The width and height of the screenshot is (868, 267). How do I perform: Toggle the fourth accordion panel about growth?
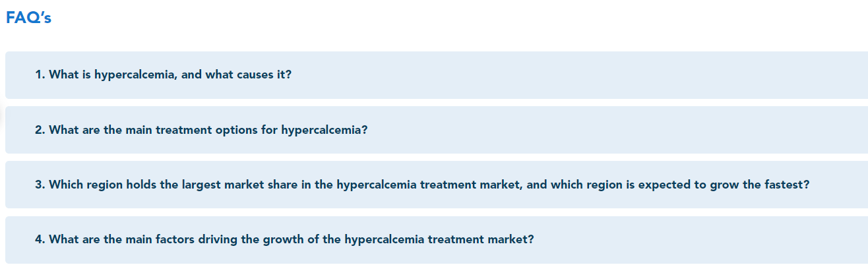pos(437,240)
